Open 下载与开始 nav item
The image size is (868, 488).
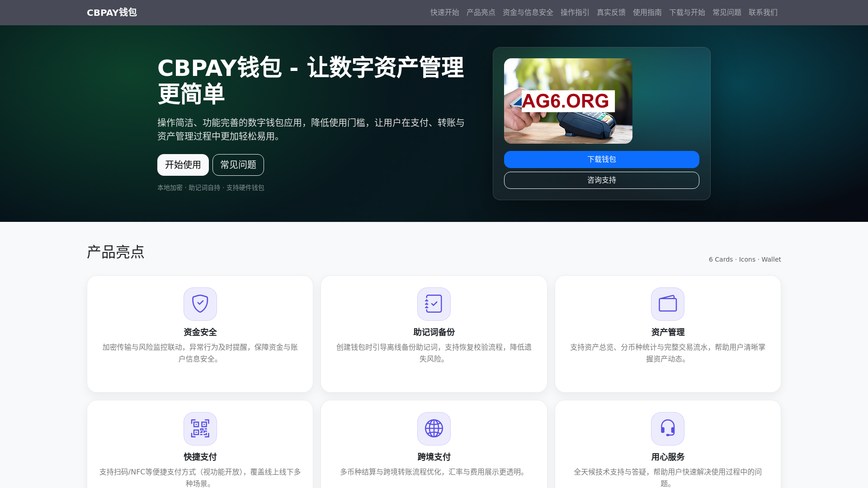(x=687, y=13)
